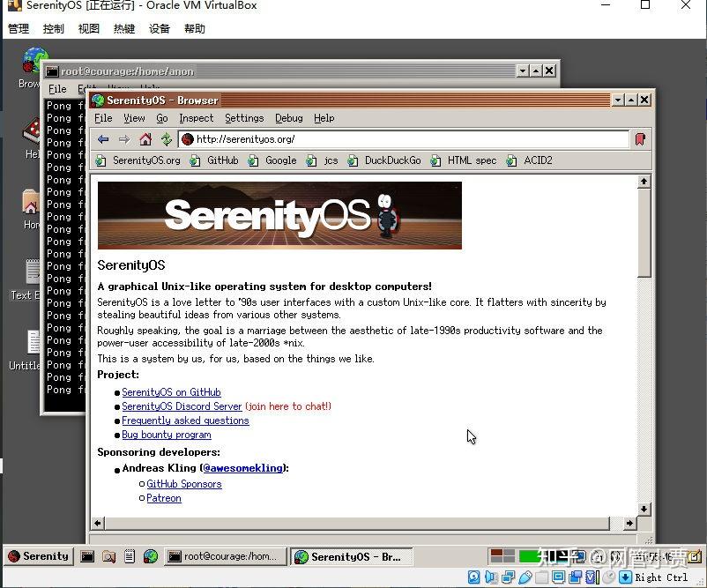Open the browser File menu
The image size is (707, 588).
click(103, 118)
